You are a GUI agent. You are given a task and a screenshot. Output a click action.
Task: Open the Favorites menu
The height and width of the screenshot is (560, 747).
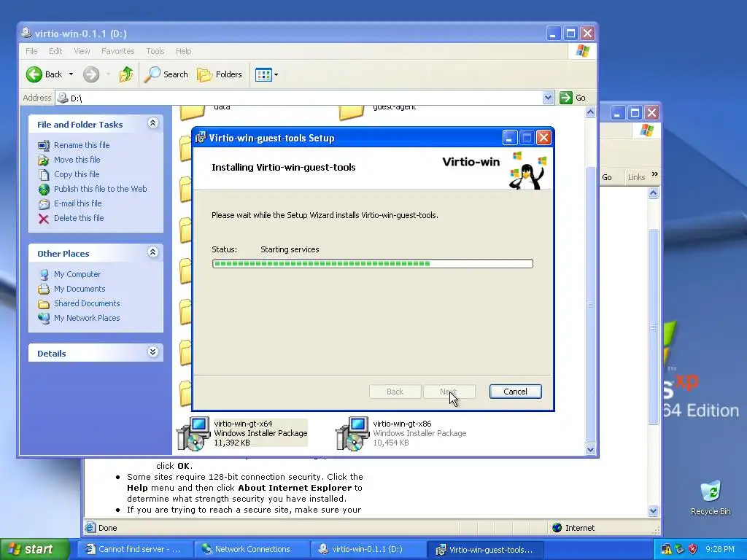[x=117, y=51]
